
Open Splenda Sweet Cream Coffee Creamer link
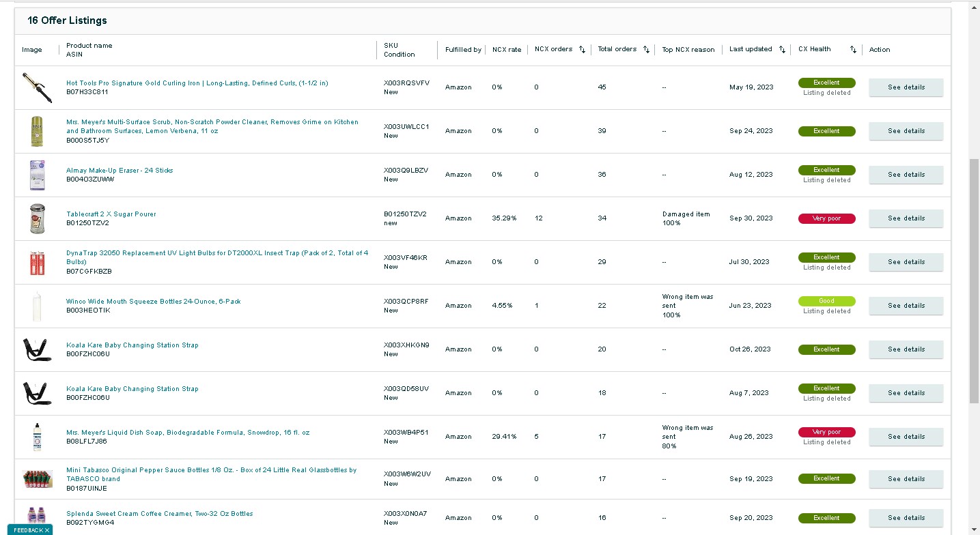[x=160, y=514]
